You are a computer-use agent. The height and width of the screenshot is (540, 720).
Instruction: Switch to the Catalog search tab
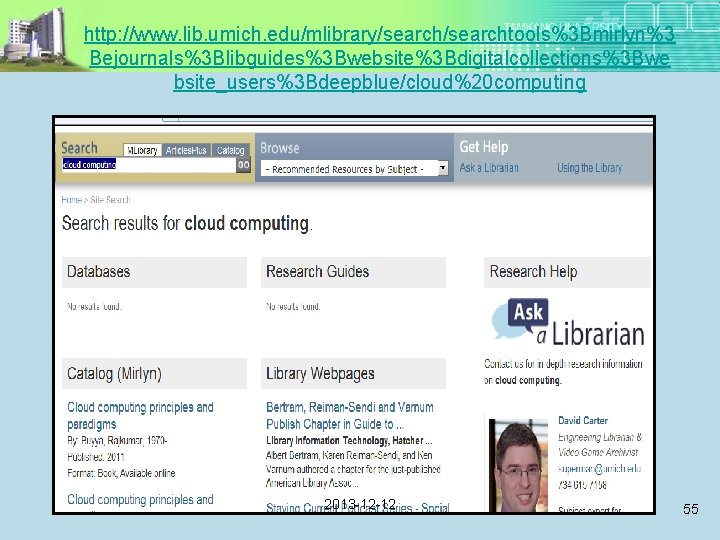tap(231, 150)
